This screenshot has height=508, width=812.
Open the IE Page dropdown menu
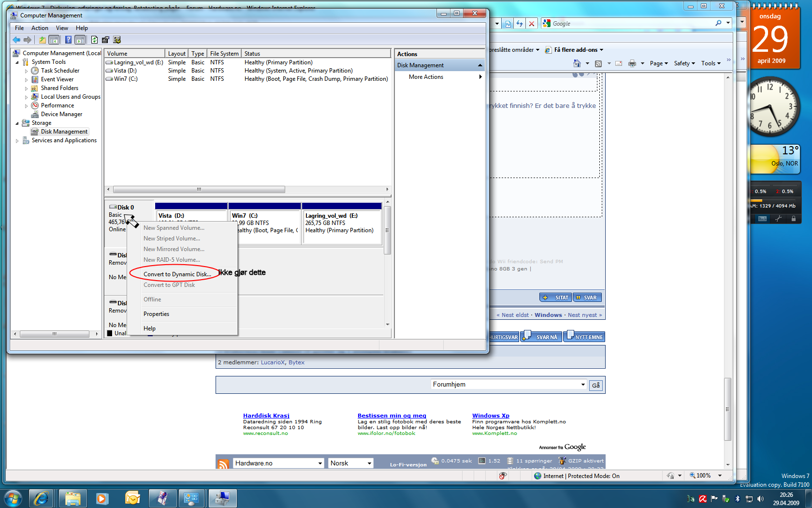tap(659, 63)
